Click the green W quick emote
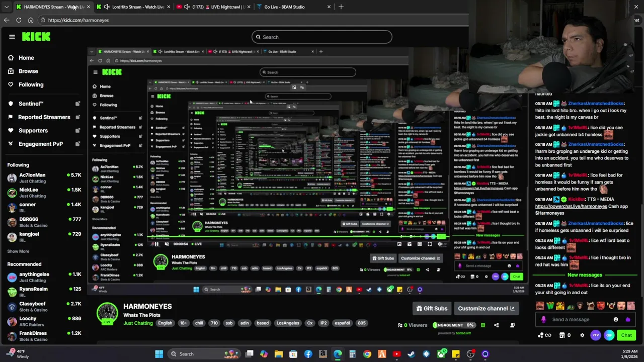The width and height of the screenshot is (644, 362). coord(550,306)
